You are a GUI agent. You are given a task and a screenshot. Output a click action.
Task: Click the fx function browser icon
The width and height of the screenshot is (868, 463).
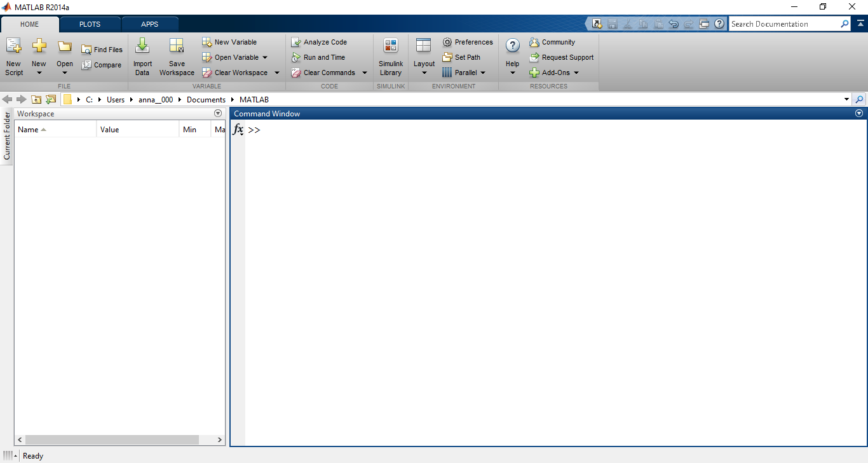coord(238,130)
